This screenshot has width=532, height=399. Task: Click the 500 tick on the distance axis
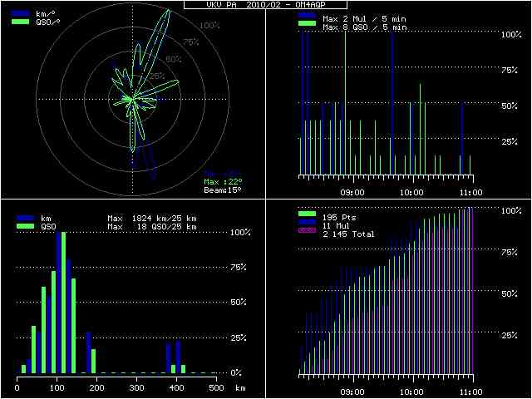coord(216,387)
